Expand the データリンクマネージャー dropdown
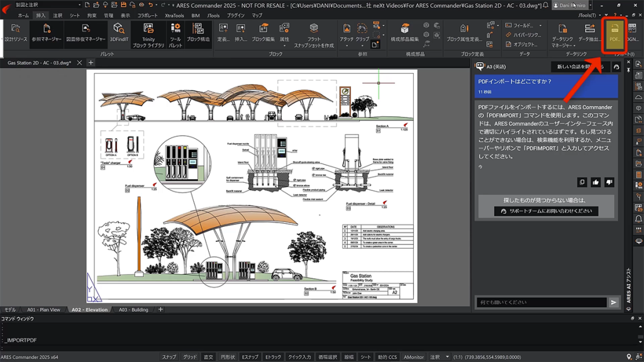644x362 pixels. pos(574,46)
